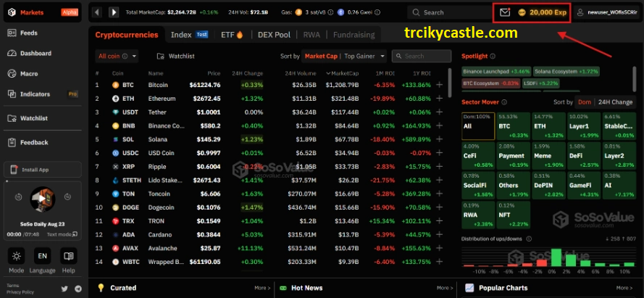Viewport: 644px width, 298px height.
Task: Click the previous ticker arrow
Action: click(97, 12)
